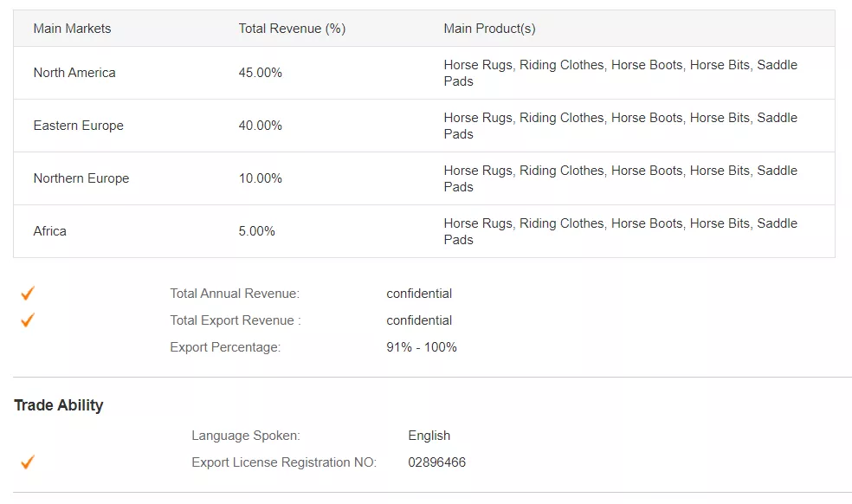Click the Africa market cell
Screen dimensions: 852x504
pyautogui.click(x=50, y=231)
